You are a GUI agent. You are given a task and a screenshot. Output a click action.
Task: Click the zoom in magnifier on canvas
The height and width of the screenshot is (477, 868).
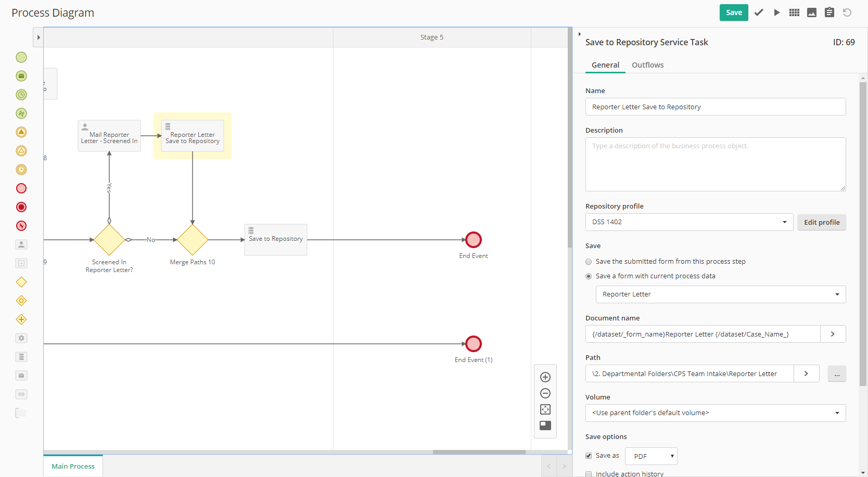[x=545, y=377]
